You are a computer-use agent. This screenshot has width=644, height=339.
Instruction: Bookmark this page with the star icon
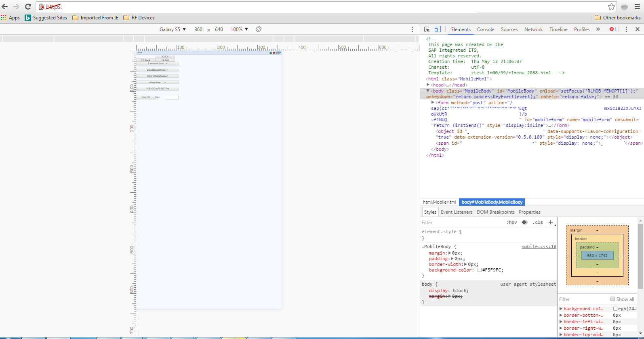pyautogui.click(x=611, y=6)
